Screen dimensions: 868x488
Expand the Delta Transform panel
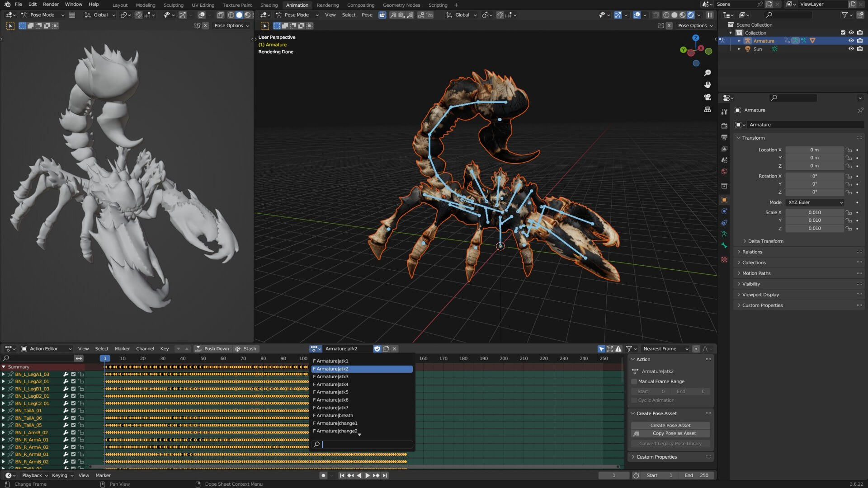click(x=765, y=241)
